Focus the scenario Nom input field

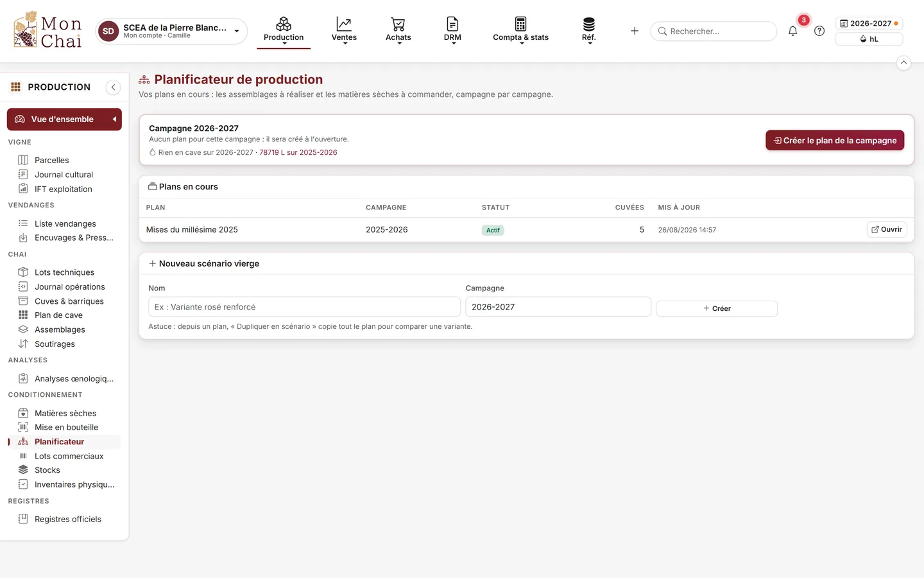(304, 307)
